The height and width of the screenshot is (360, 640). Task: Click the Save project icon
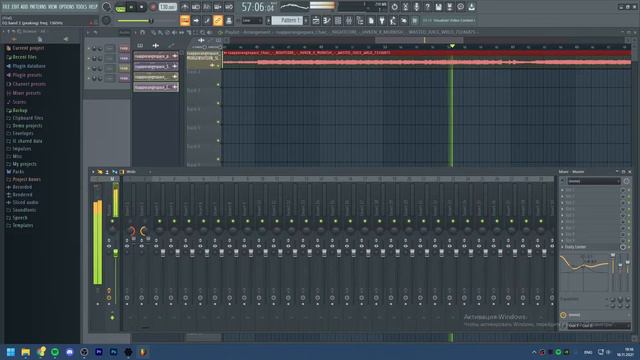(x=438, y=7)
